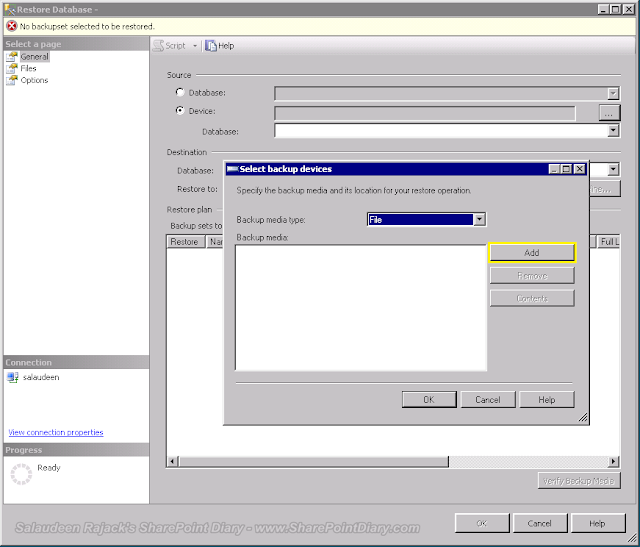Click the salaudeen server connection icon

13,377
